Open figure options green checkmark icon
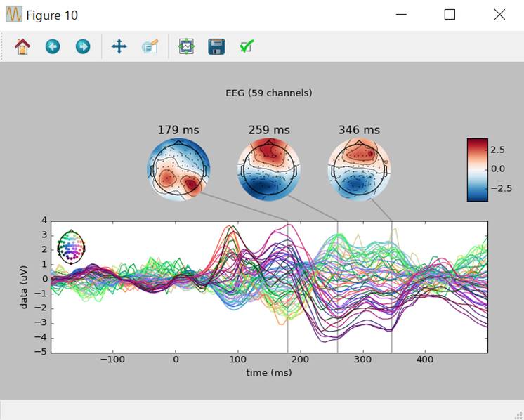 (247, 47)
